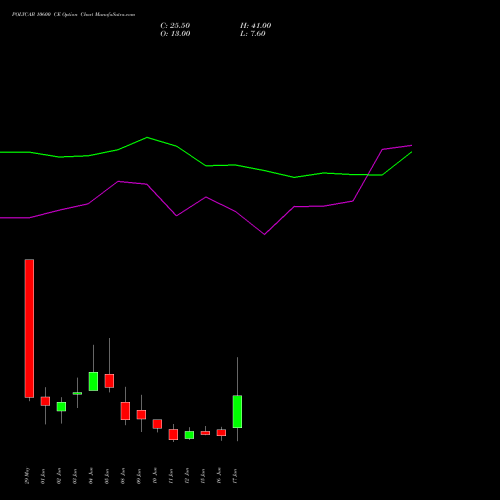The width and height of the screenshot is (500, 500).
Task: Select the 17 Jun date label
Action: [235, 476]
